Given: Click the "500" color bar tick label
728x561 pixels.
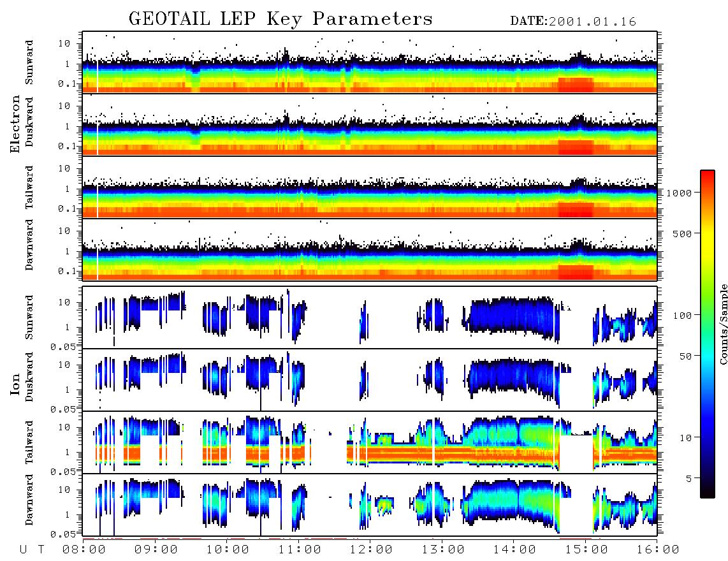Looking at the screenshot, I should (682, 233).
